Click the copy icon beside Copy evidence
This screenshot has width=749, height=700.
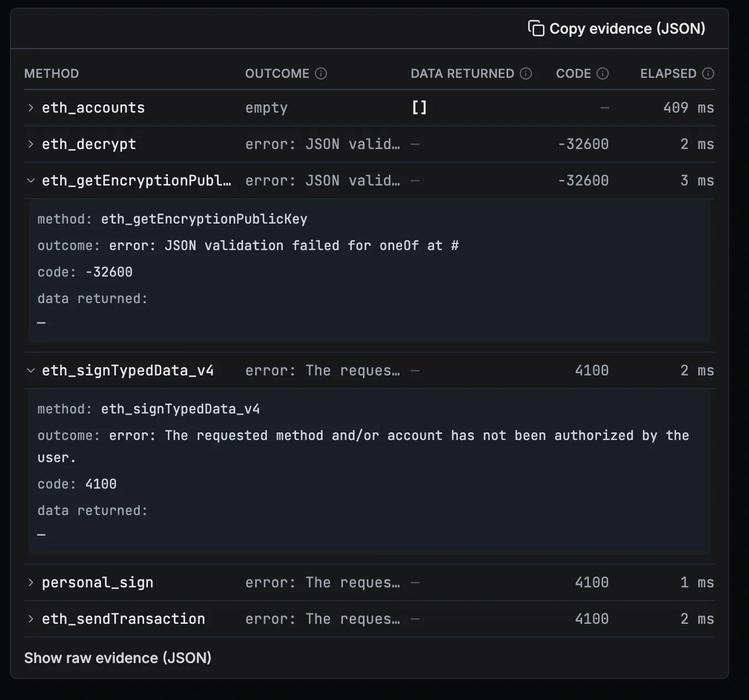pos(536,28)
